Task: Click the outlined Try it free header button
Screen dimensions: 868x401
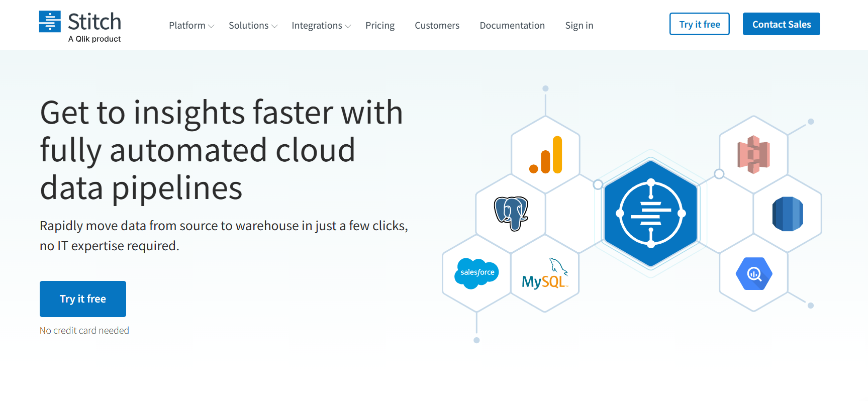Action: click(699, 24)
